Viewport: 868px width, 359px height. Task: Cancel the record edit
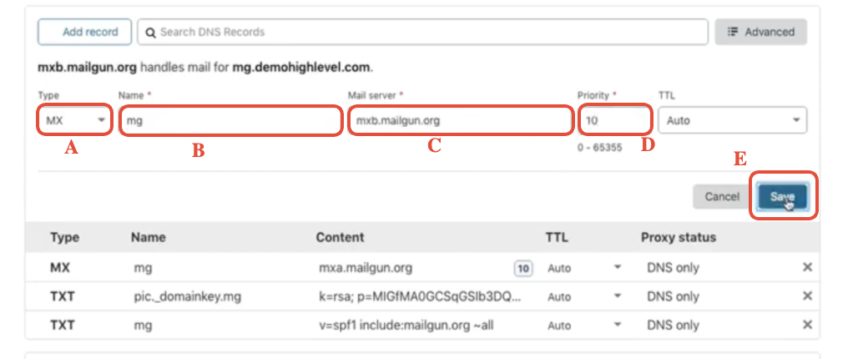(x=722, y=197)
